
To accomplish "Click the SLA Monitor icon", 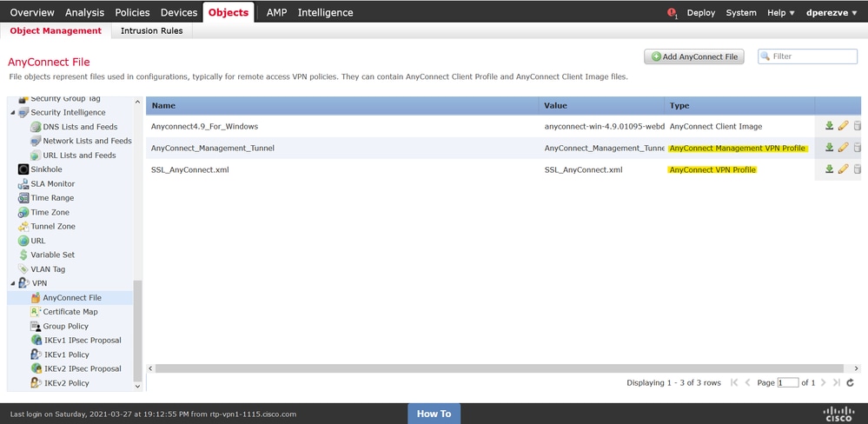I will click(23, 184).
